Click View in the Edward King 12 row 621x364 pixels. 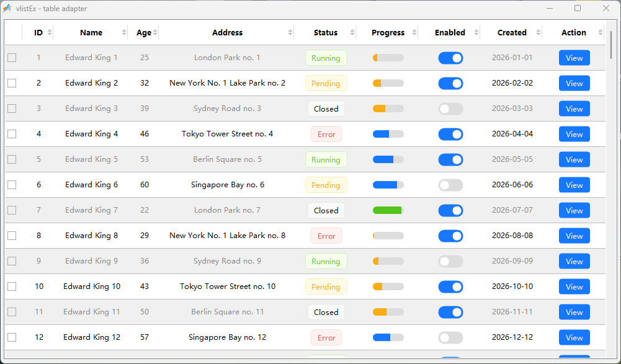[574, 337]
